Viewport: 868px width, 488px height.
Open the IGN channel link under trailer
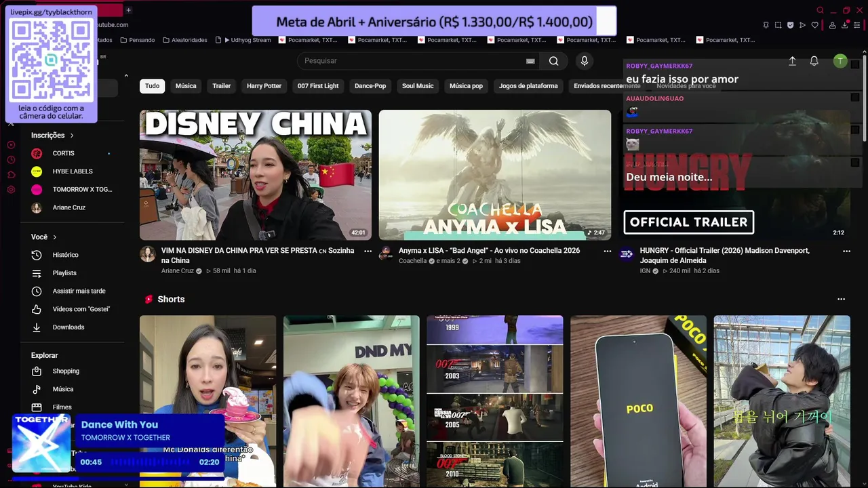(645, 271)
